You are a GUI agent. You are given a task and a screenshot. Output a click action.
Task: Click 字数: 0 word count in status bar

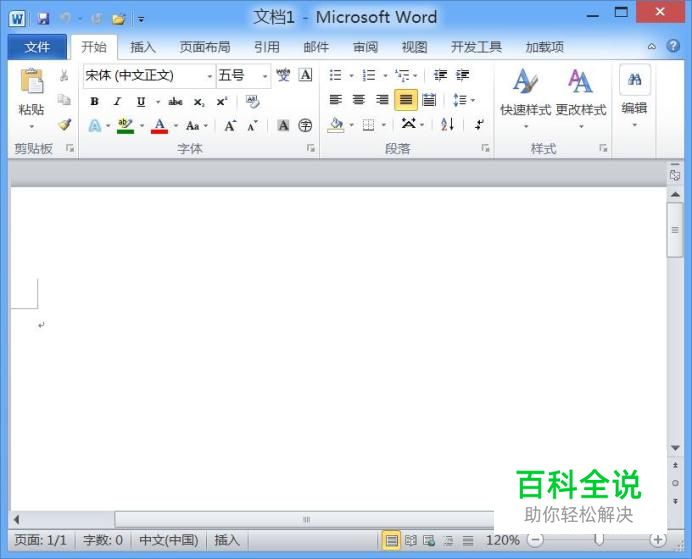point(103,540)
